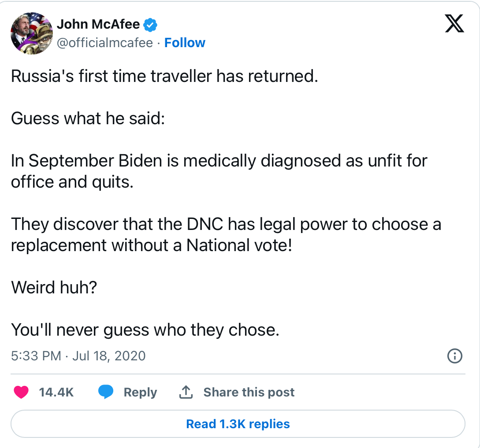Click the X logo in the corner
480x448 pixels.
coord(454,24)
